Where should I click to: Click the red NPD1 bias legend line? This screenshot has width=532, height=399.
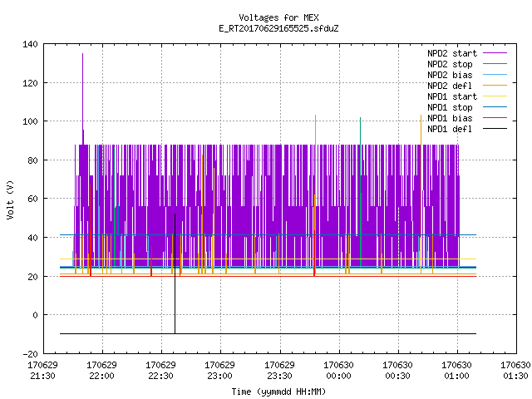click(x=495, y=118)
